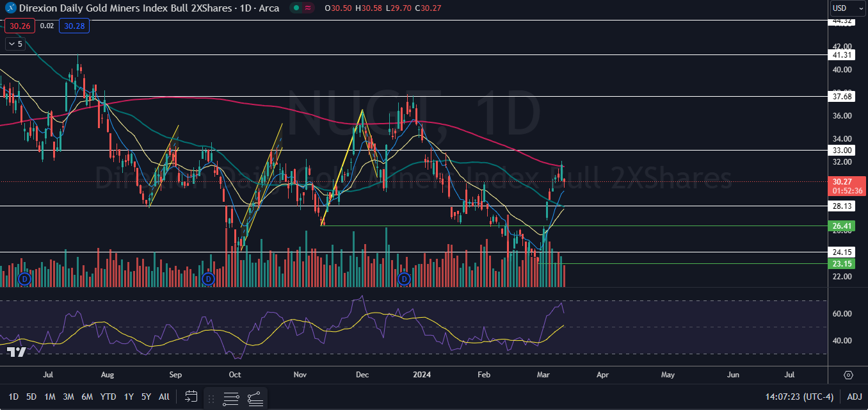Click the trend-line drawing toolbar icon
868x410 pixels.
tap(254, 398)
